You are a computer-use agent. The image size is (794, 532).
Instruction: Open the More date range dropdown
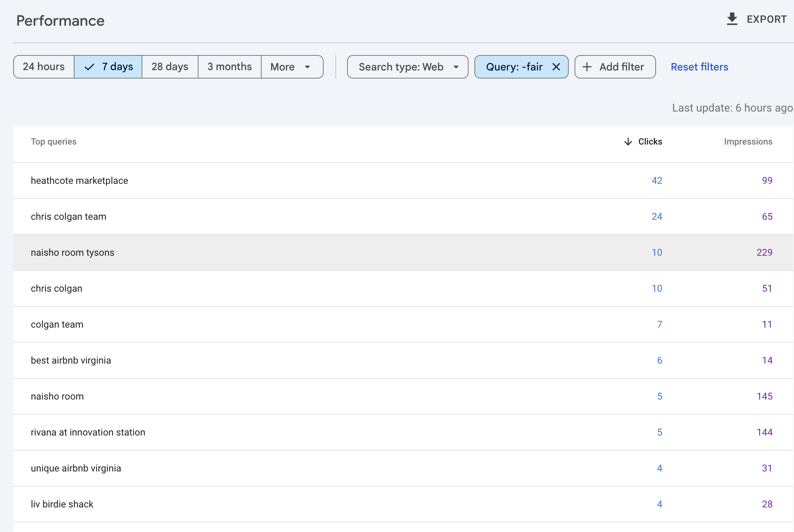tap(292, 67)
